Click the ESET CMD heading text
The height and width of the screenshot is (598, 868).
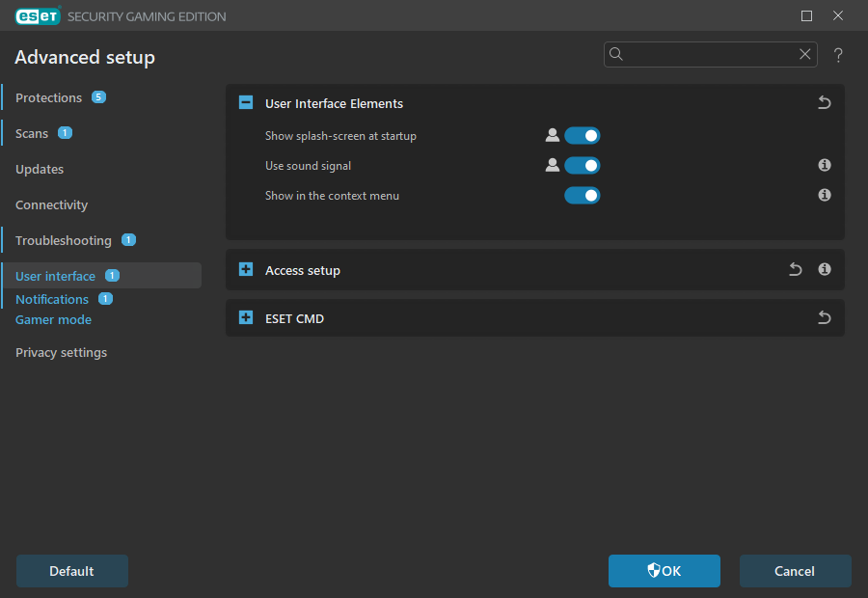[294, 318]
